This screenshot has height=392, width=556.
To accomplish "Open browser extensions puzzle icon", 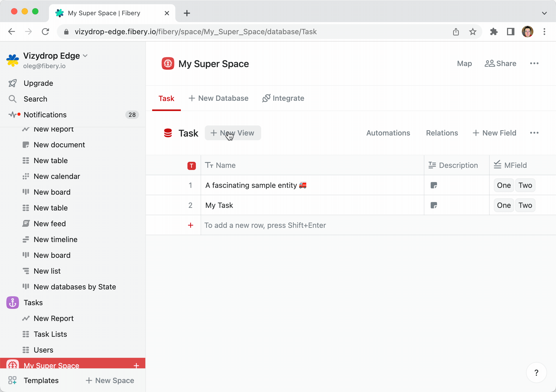I will pyautogui.click(x=494, y=32).
